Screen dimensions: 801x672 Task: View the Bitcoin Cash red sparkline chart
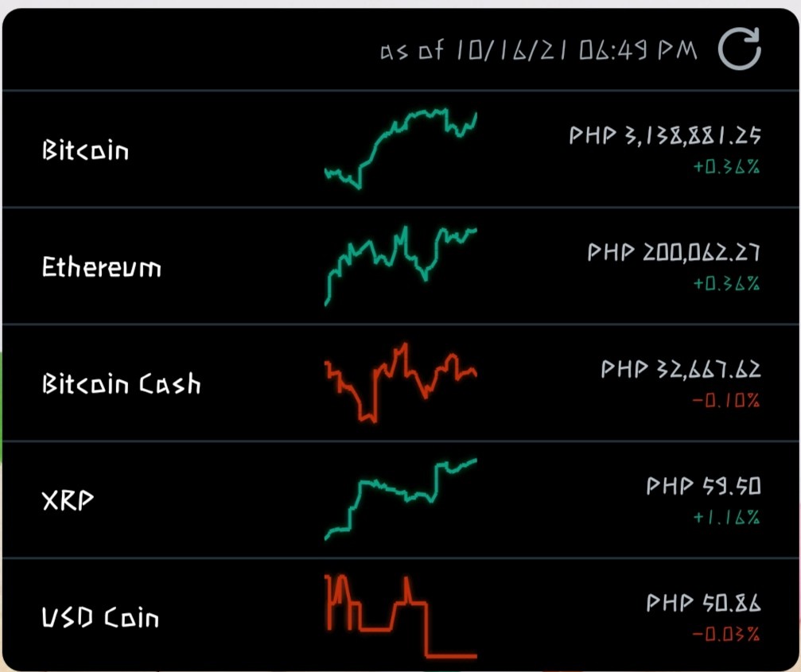pos(401,383)
